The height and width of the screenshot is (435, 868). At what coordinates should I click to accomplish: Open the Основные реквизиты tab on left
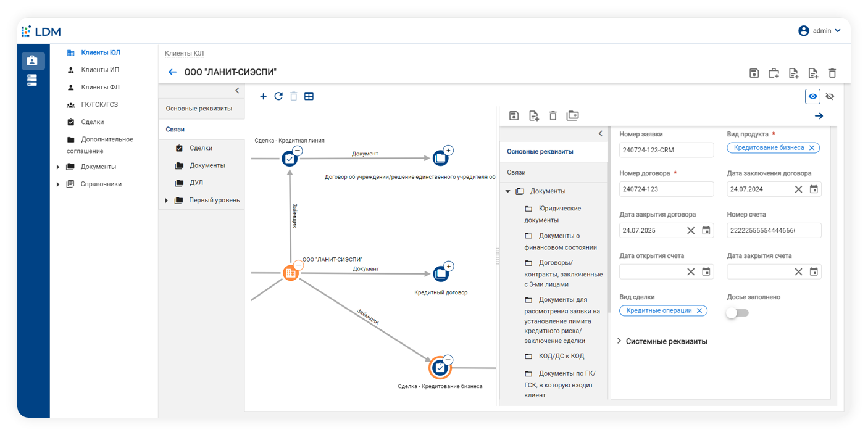pyautogui.click(x=199, y=109)
